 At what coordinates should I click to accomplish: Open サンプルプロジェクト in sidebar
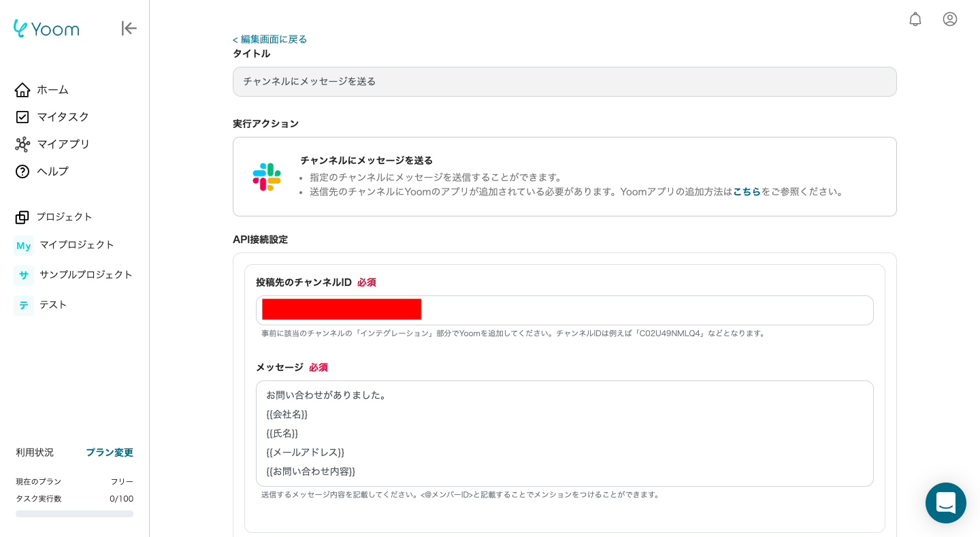[85, 275]
